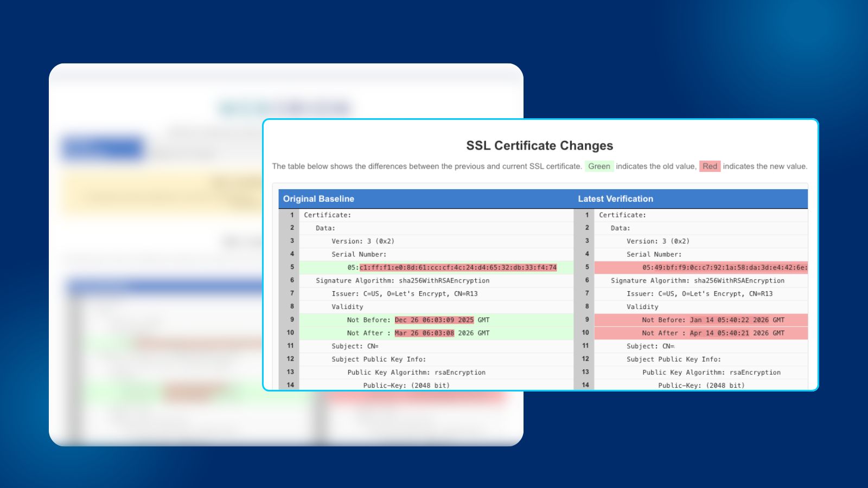The width and height of the screenshot is (868, 488).
Task: Click the blurred blue button in background card
Action: point(103,148)
